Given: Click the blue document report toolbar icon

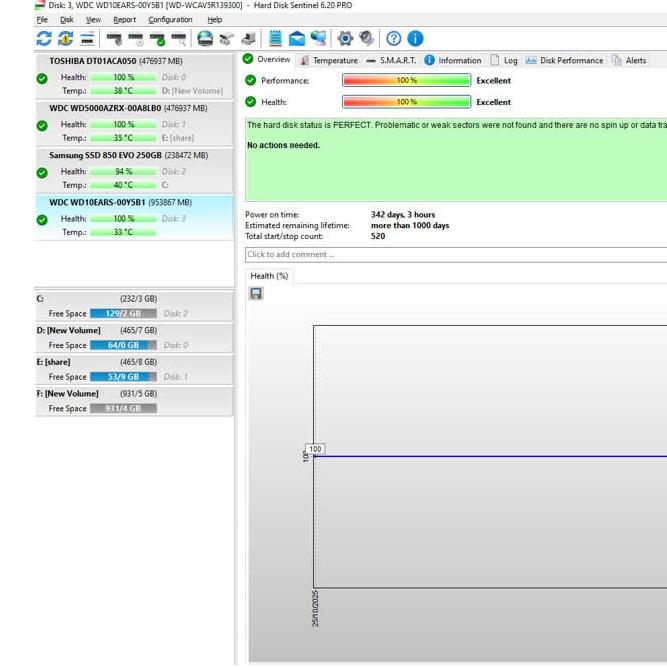Looking at the screenshot, I should (275, 39).
